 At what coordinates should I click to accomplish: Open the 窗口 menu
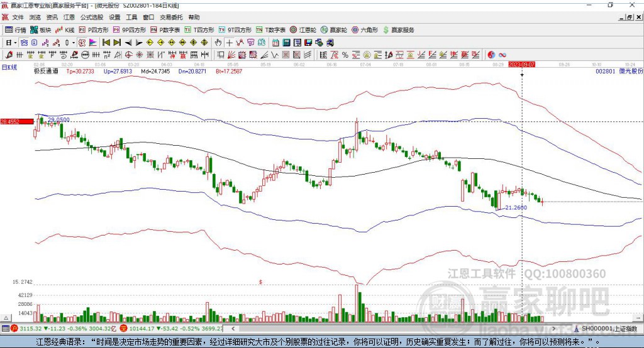click(x=148, y=17)
